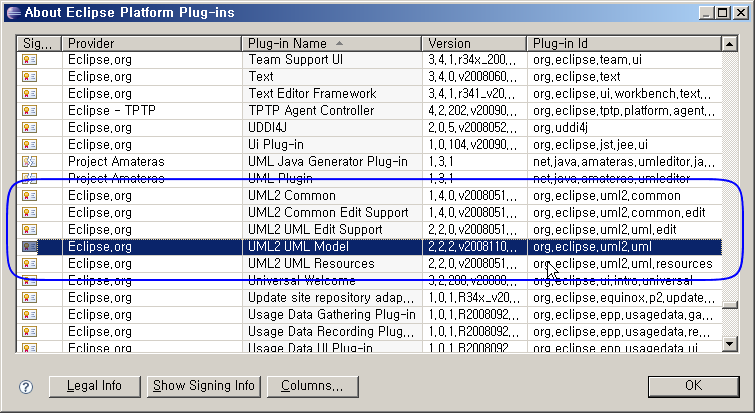Click signed icon for TPTP Agent Controller row
Image resolution: width=755 pixels, height=413 pixels.
[30, 110]
